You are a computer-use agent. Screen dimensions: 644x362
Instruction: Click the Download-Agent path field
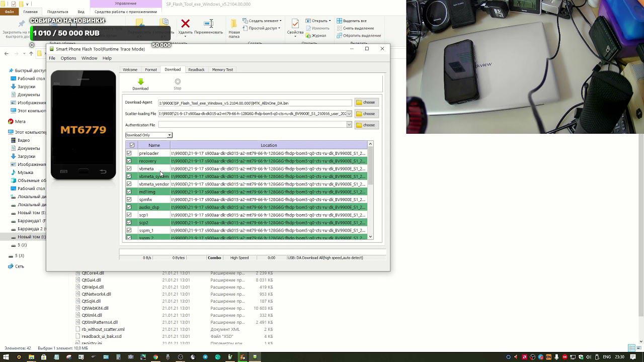pos(255,103)
